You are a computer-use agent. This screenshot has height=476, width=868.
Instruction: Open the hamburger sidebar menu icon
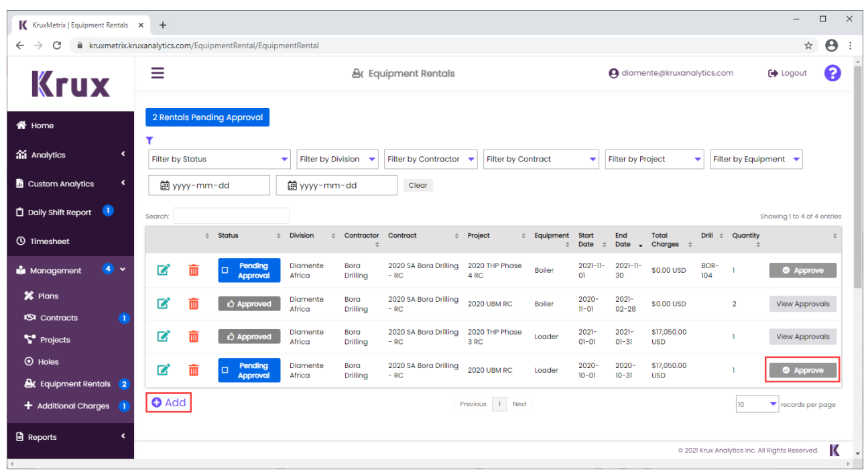coord(158,73)
